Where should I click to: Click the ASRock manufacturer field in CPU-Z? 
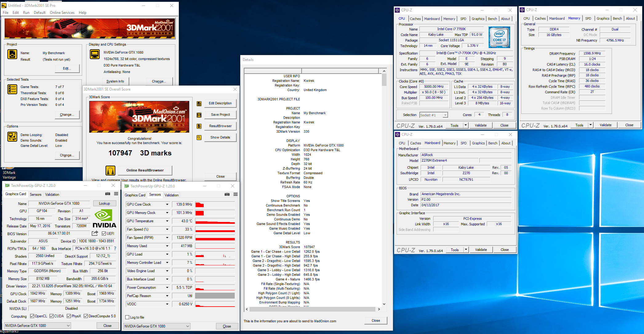point(466,155)
